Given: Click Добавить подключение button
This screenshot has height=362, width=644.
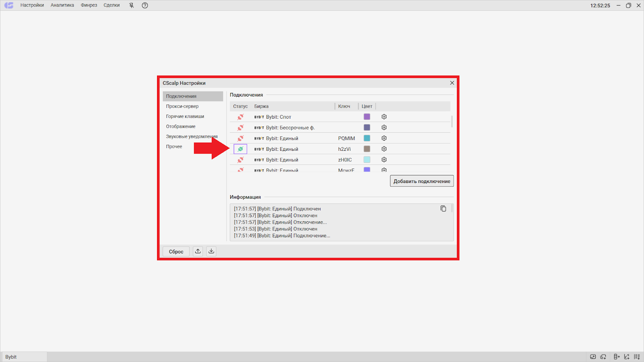Looking at the screenshot, I should coord(422,181).
